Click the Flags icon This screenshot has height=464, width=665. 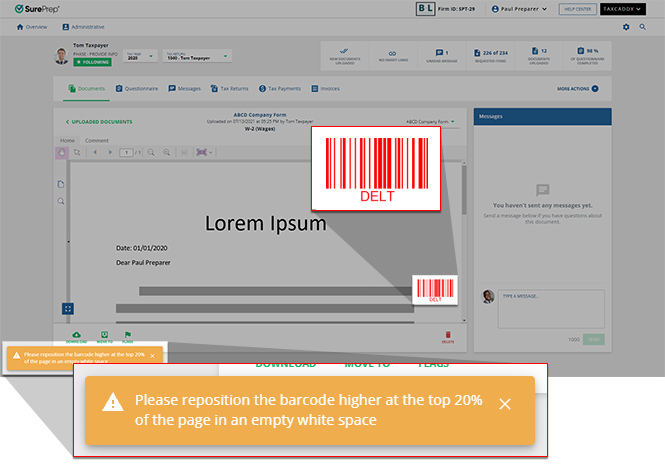[128, 337]
